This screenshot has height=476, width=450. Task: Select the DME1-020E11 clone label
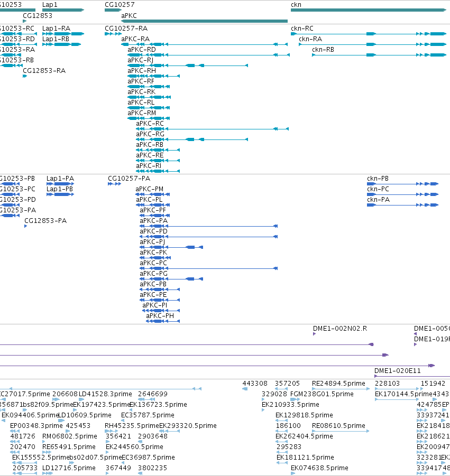coord(398,371)
